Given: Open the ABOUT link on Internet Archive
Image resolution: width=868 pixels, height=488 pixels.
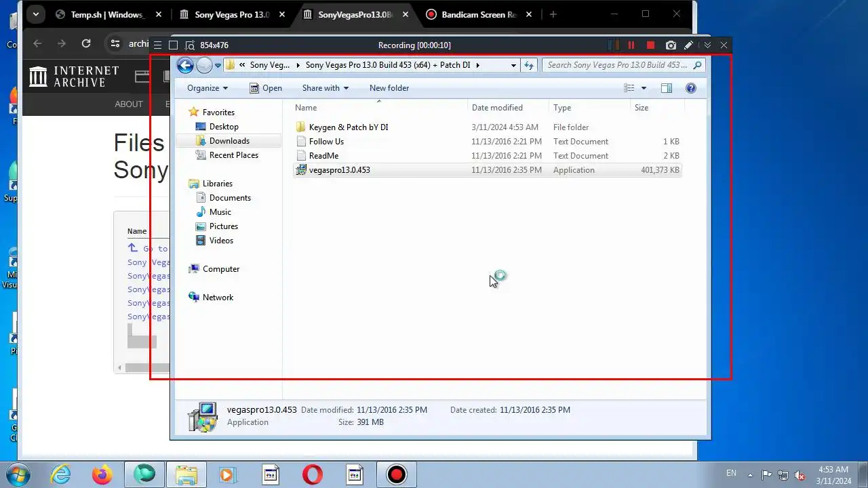Looking at the screenshot, I should [x=129, y=104].
